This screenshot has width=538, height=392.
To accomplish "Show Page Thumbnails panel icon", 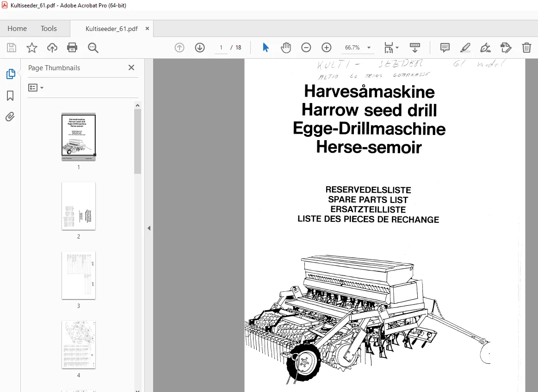I will [x=10, y=74].
